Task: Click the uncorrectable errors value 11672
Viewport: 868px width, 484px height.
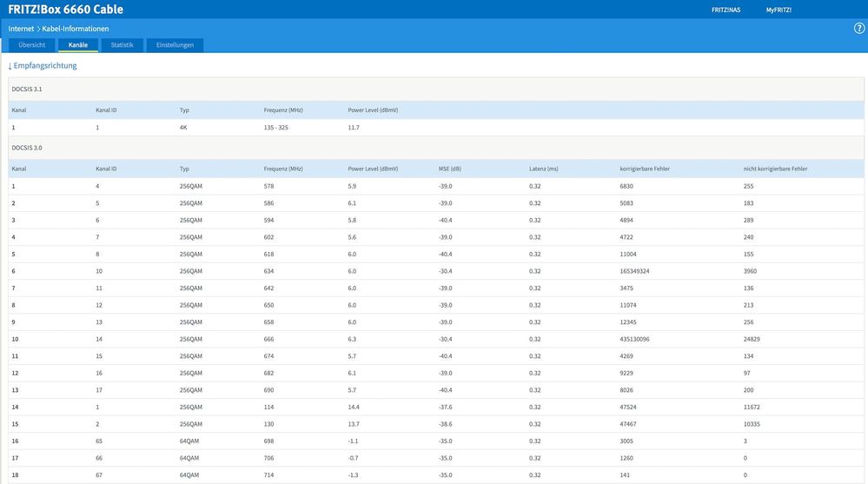Action: [752, 407]
